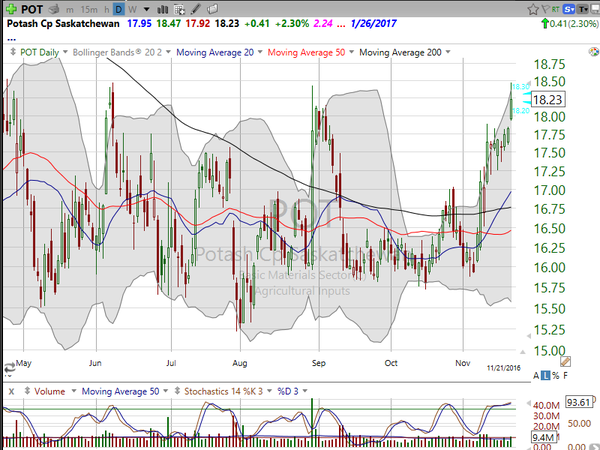Click the small up triangle near 15.00
The image size is (600, 450).
[x=523, y=351]
